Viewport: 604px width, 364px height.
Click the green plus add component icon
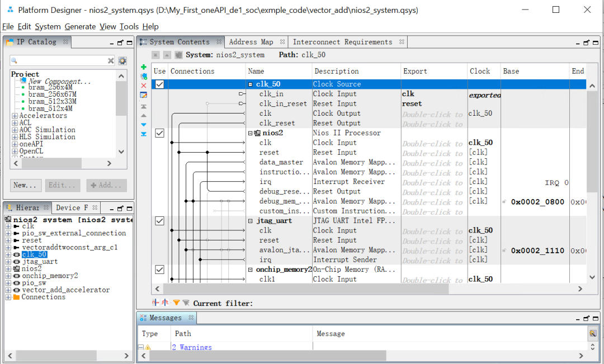144,67
